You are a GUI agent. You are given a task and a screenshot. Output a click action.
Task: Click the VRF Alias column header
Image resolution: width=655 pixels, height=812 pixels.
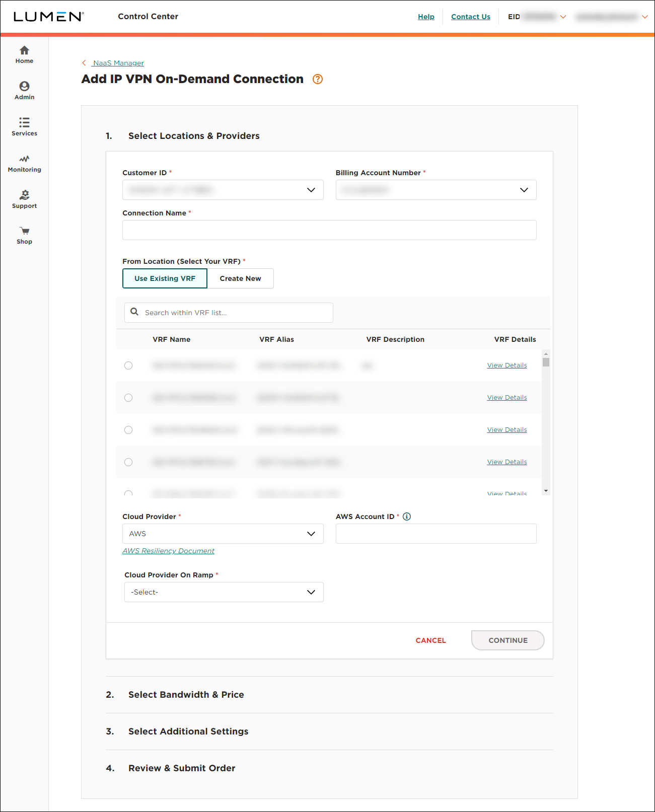276,339
